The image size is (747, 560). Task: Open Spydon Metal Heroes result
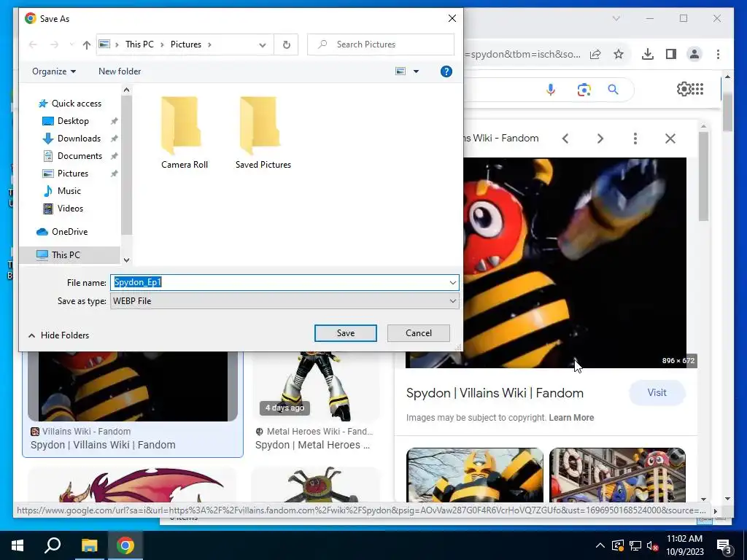coord(312,445)
